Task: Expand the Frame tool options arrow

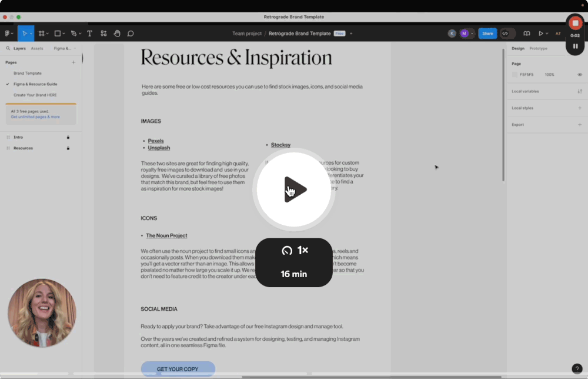Action: pyautogui.click(x=47, y=34)
